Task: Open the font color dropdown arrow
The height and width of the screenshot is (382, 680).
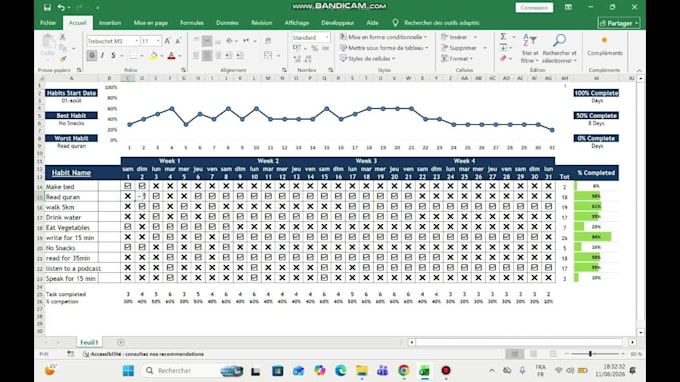Action: pos(180,56)
